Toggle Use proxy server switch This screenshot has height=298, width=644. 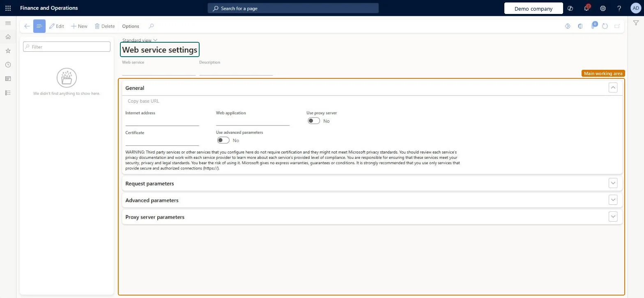coord(314,121)
